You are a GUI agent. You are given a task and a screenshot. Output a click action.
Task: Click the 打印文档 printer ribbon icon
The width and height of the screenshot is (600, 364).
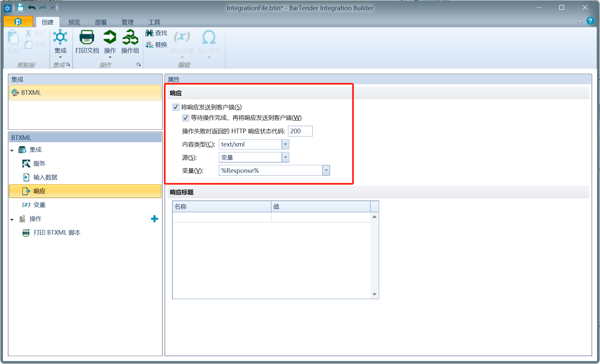[x=87, y=37]
